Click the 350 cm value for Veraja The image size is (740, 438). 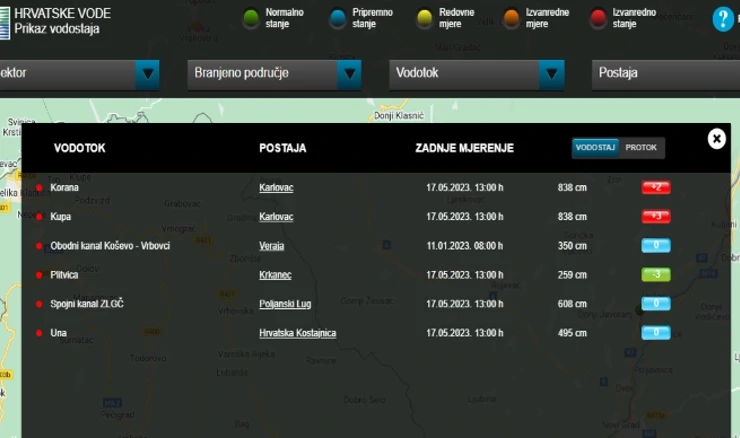[572, 246]
